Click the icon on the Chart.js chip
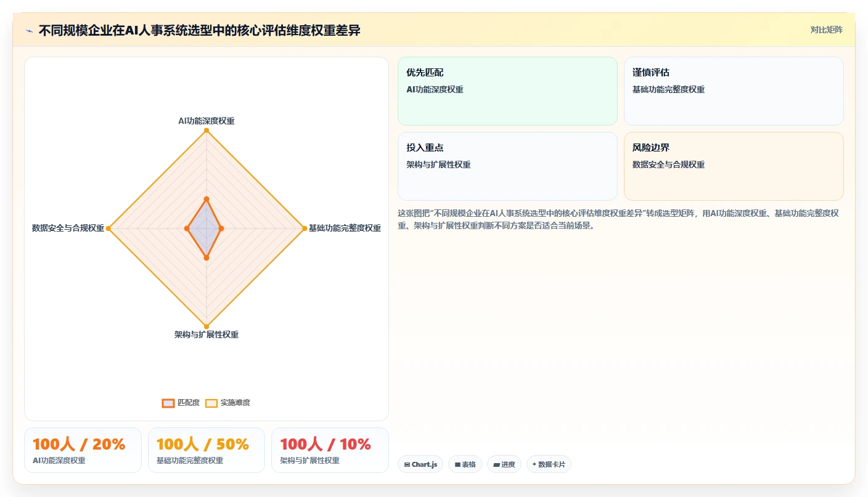 (407, 464)
